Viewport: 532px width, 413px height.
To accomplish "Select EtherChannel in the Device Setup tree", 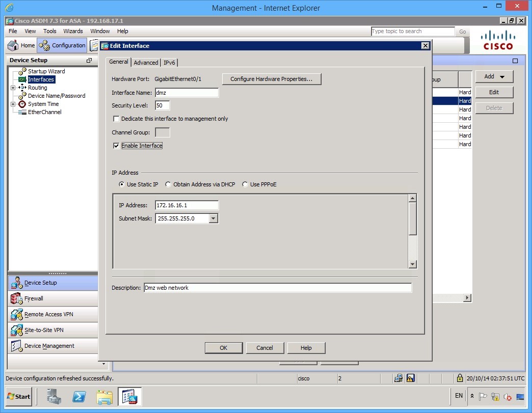I will coord(44,112).
